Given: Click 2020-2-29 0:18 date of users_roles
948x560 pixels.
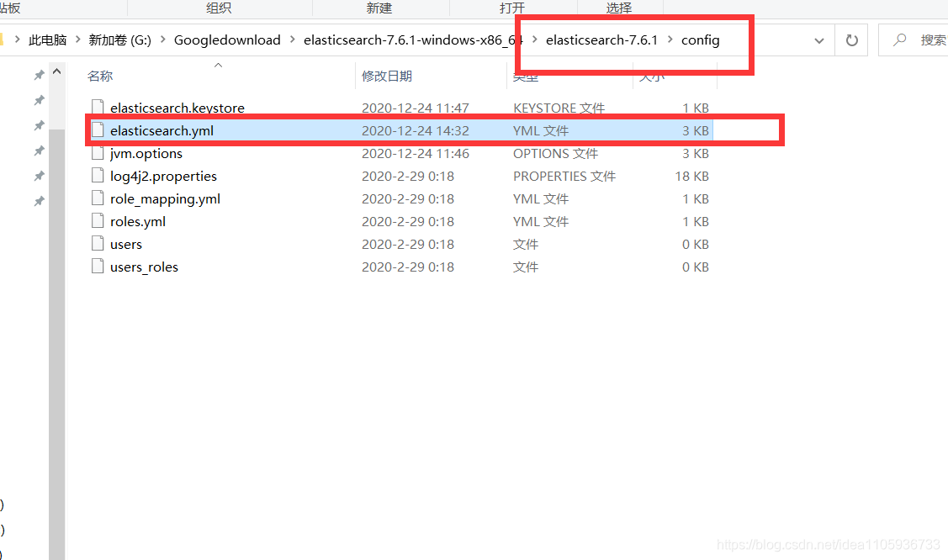Looking at the screenshot, I should (x=407, y=267).
